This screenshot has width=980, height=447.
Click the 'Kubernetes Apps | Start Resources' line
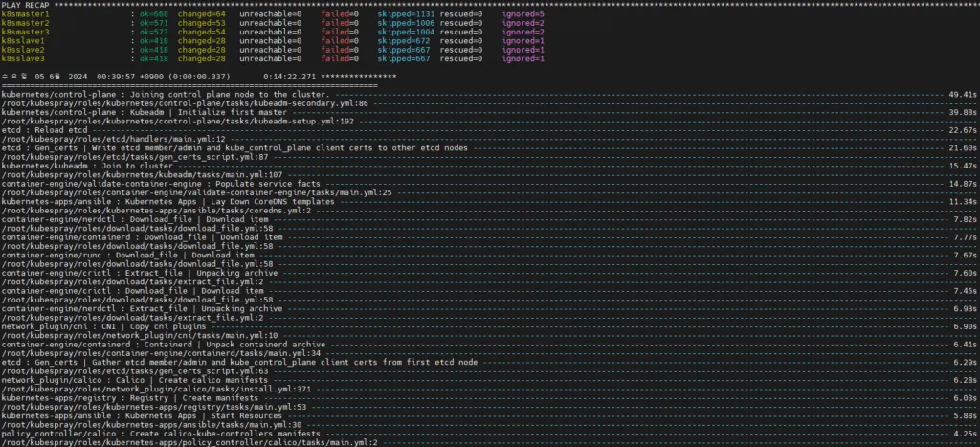coord(142,415)
